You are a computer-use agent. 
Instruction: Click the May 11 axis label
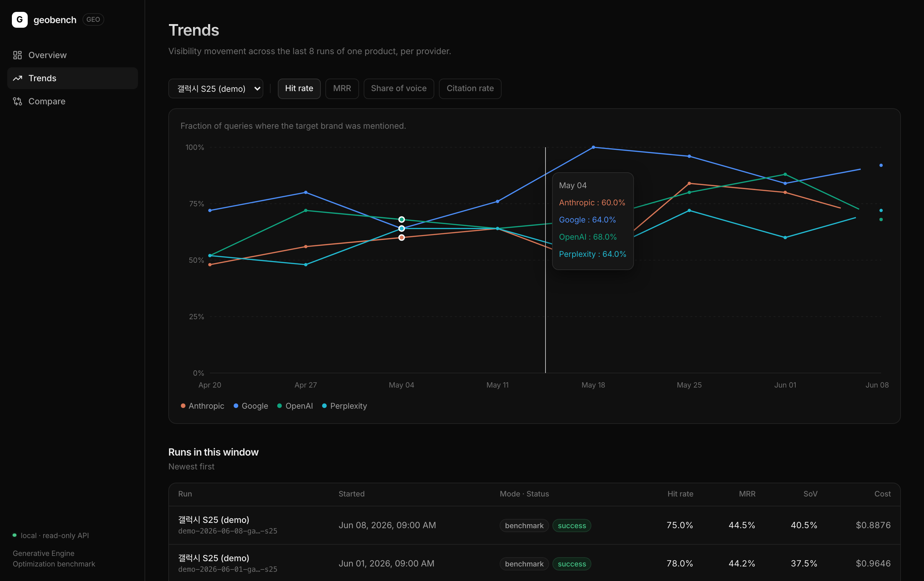coord(497,385)
